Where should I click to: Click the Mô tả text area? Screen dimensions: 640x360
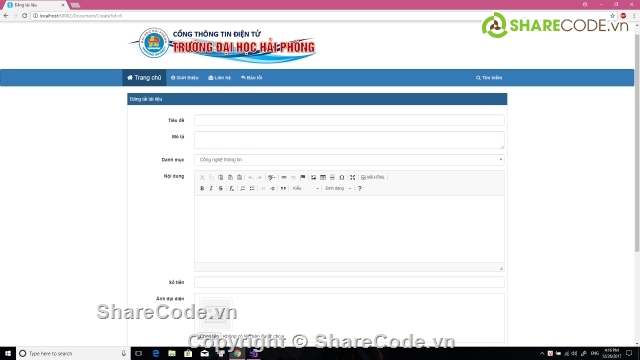click(349, 140)
